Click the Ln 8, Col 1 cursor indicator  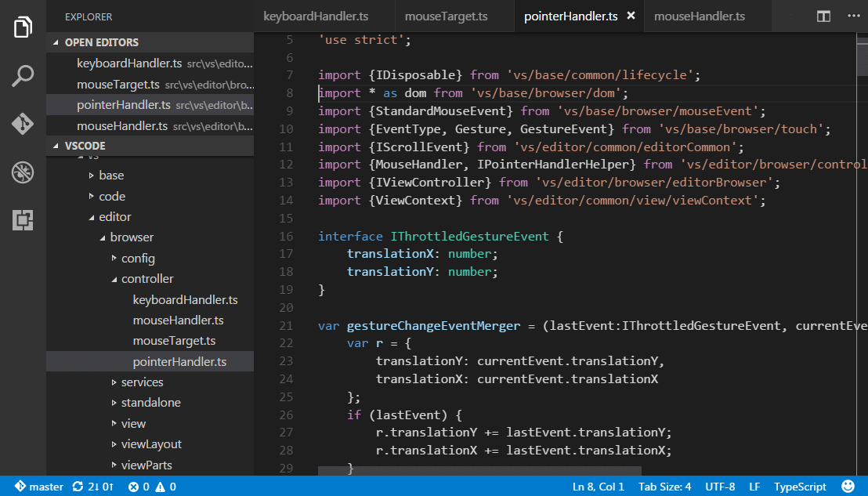click(x=598, y=486)
